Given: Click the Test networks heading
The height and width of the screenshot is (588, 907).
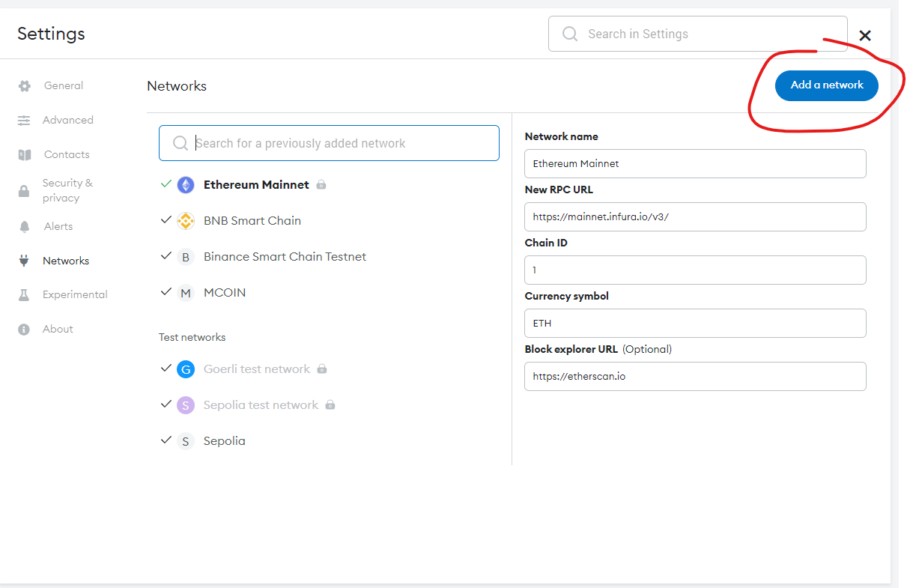Looking at the screenshot, I should tap(192, 337).
